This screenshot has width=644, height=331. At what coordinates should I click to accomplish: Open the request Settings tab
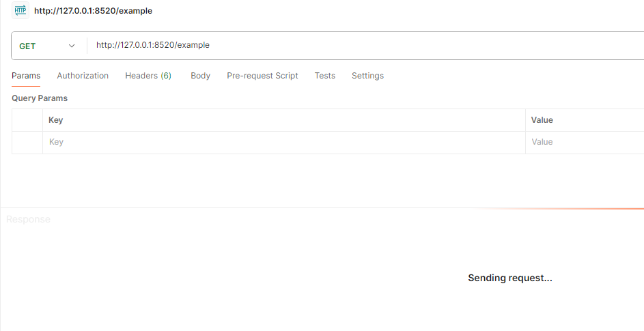(367, 76)
